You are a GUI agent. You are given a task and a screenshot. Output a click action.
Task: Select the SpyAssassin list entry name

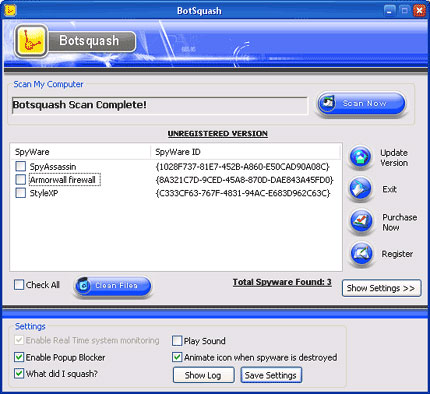point(53,166)
